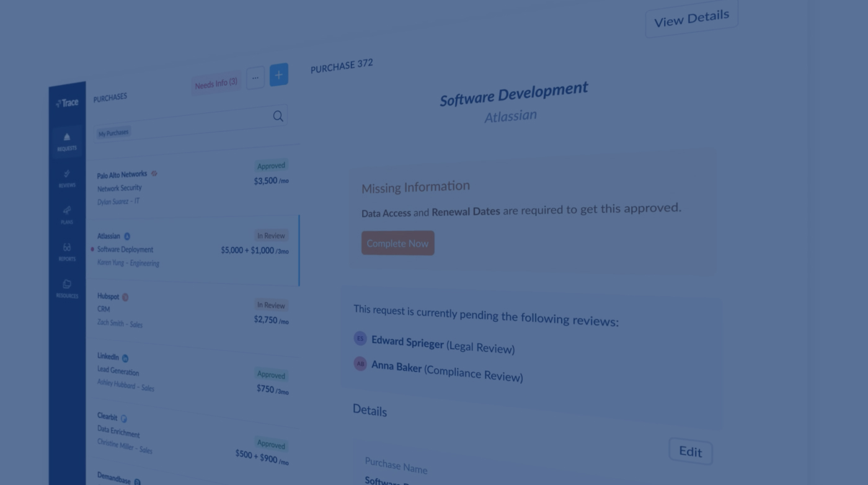Click Edward Sprieger's ES avatar
Image resolution: width=868 pixels, height=485 pixels.
[x=360, y=338]
